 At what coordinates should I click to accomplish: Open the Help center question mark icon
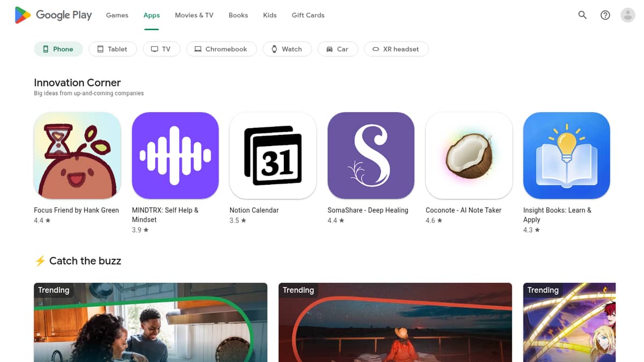[x=605, y=15]
